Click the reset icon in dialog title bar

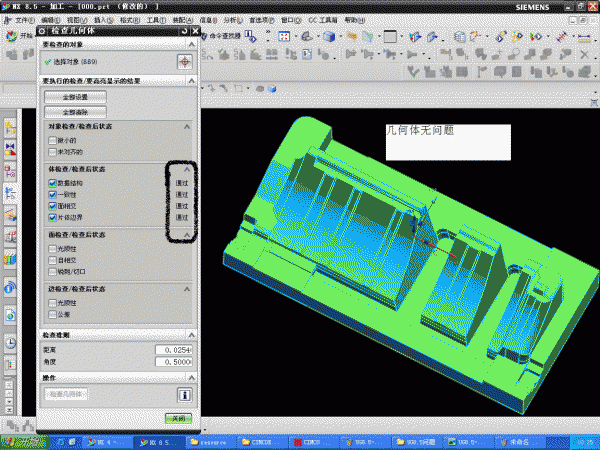click(182, 32)
